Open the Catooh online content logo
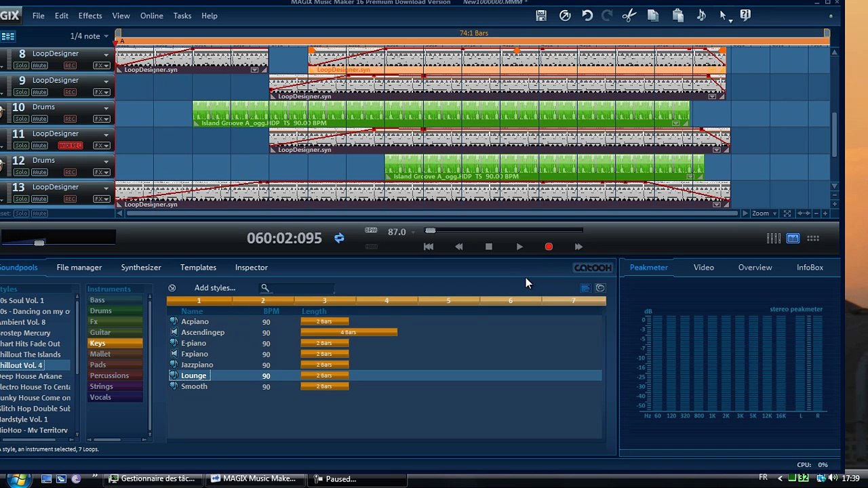The height and width of the screenshot is (488, 868). point(593,268)
